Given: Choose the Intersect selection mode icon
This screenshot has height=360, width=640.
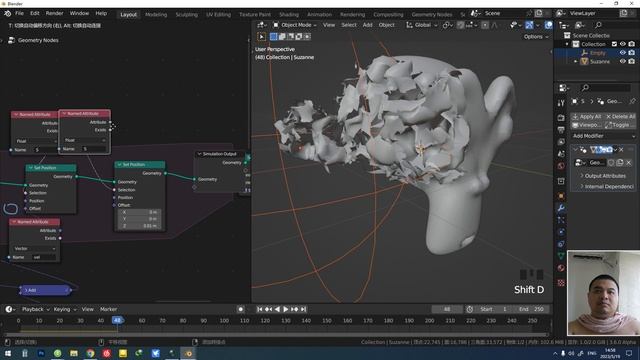Looking at the screenshot, I should tap(307, 37).
